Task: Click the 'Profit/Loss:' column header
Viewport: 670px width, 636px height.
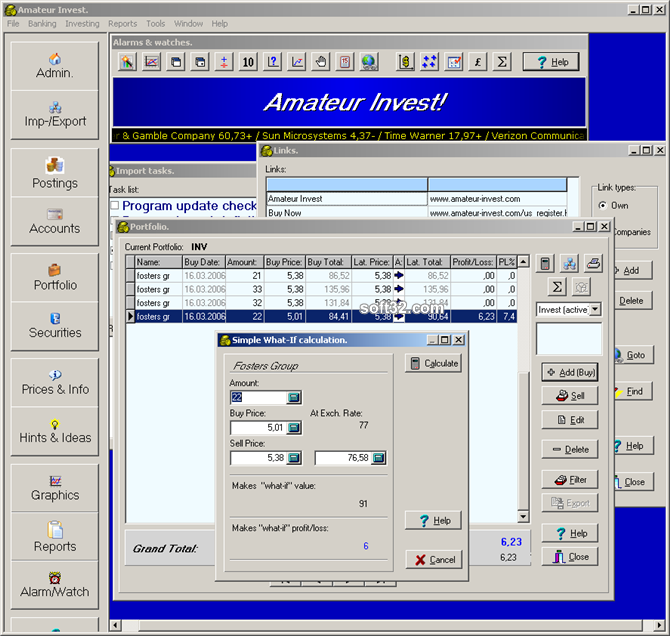Action: coord(473,262)
